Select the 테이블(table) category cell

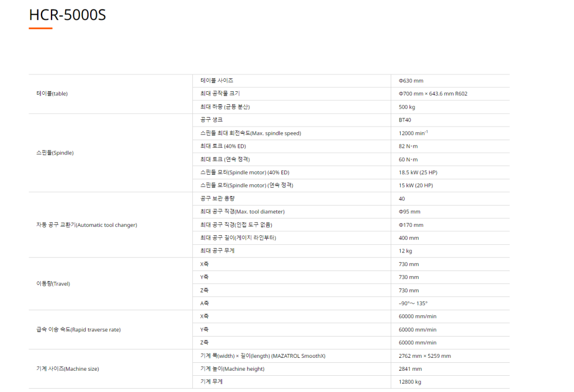pos(52,94)
